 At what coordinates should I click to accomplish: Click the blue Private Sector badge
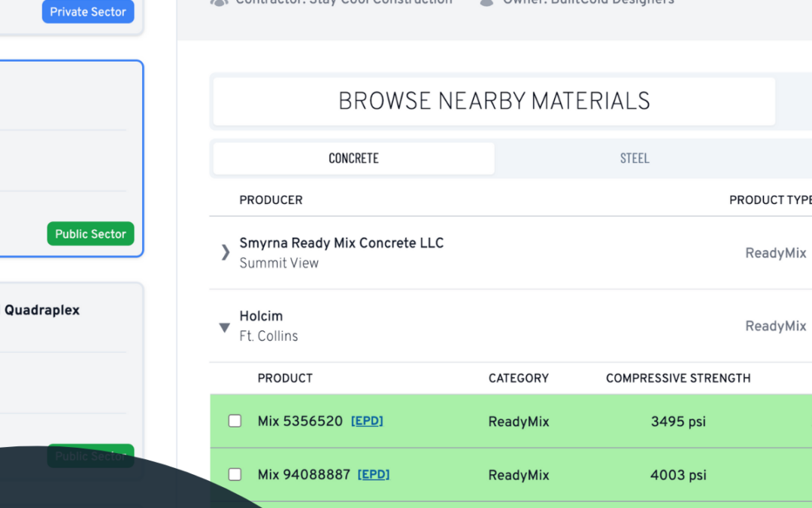[x=88, y=11]
